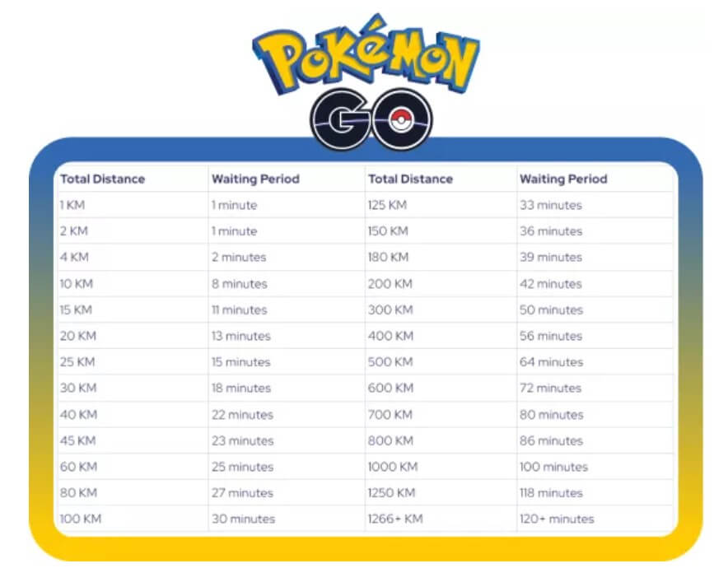Click the 42 minutes waiting cell
The width and height of the screenshot is (728, 582).
tap(550, 283)
